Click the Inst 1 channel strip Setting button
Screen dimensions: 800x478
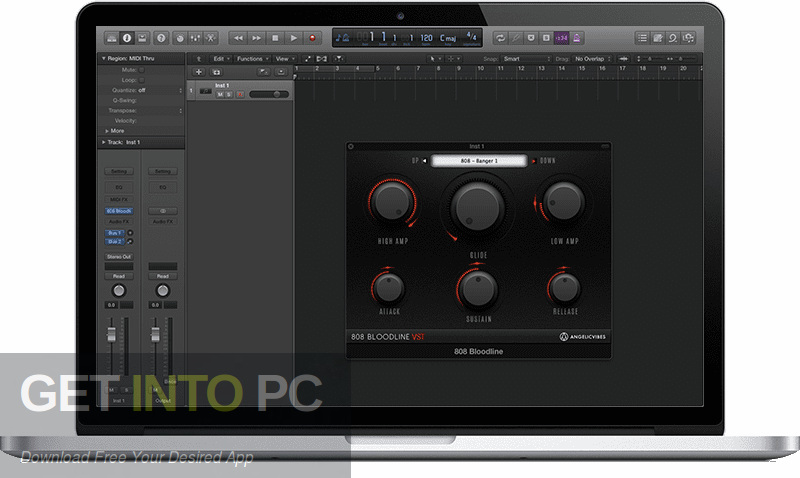[119, 171]
